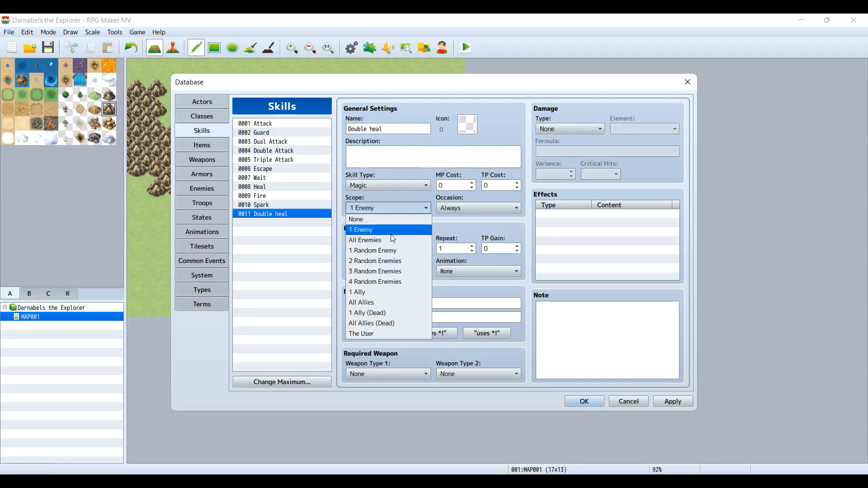Collapse the Darnabels the Explorer tree node
The image size is (868, 488).
(x=5, y=307)
